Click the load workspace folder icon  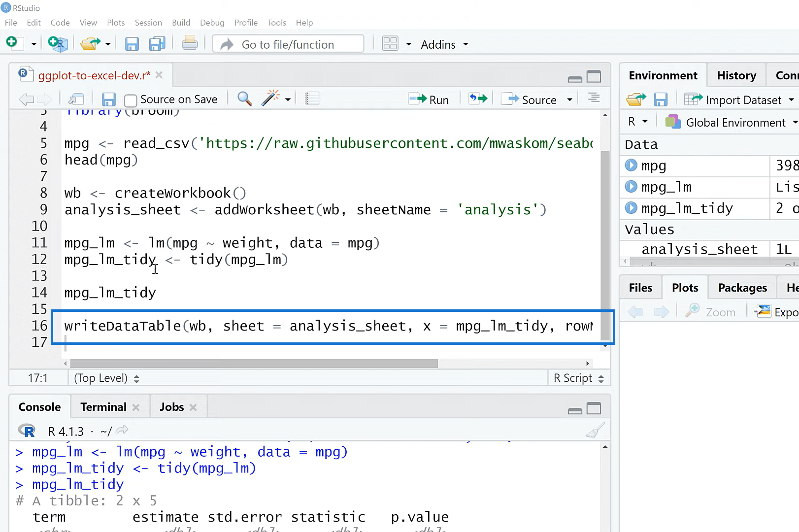pyautogui.click(x=636, y=100)
